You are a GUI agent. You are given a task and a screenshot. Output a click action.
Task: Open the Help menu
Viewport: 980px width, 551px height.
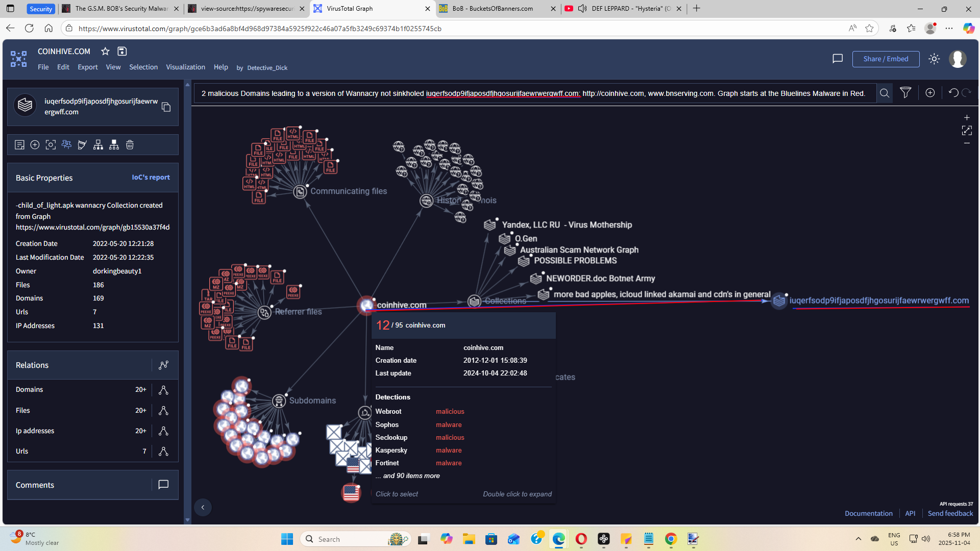point(221,67)
